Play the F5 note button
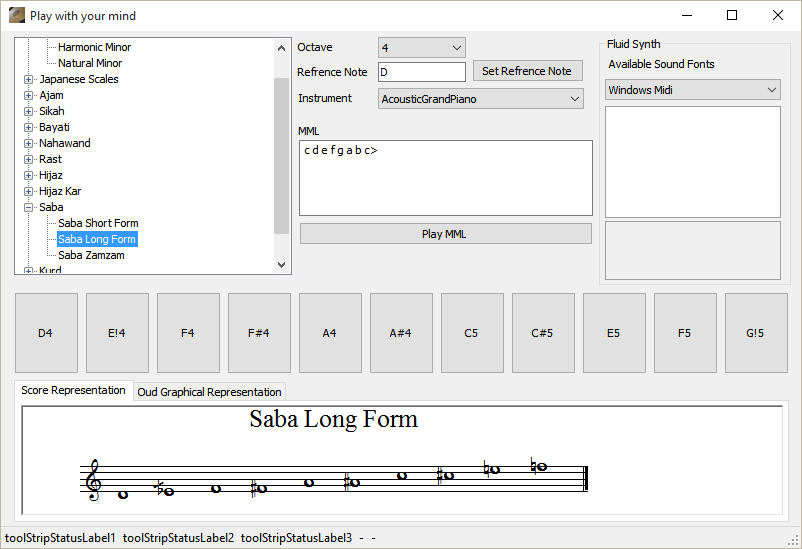 pyautogui.click(x=685, y=333)
